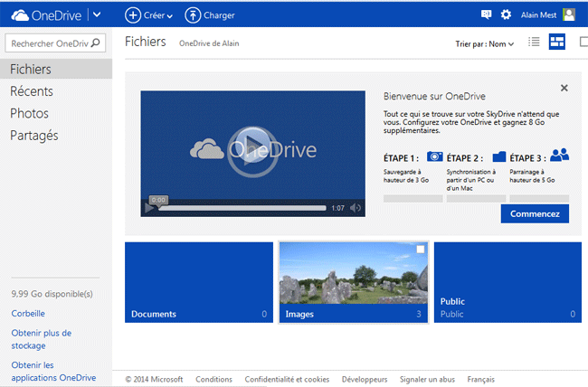The height and width of the screenshot is (387, 588).
Task: Click Signaler un abus footer link
Action: click(x=427, y=379)
